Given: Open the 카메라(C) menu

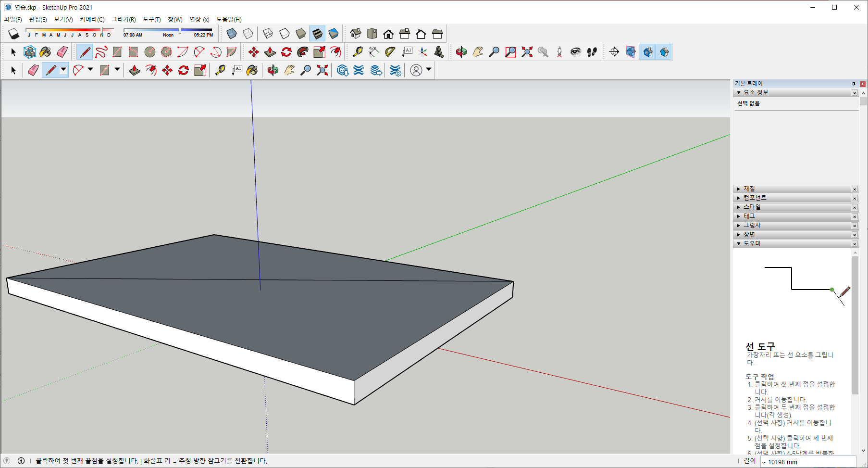Looking at the screenshot, I should pos(92,20).
